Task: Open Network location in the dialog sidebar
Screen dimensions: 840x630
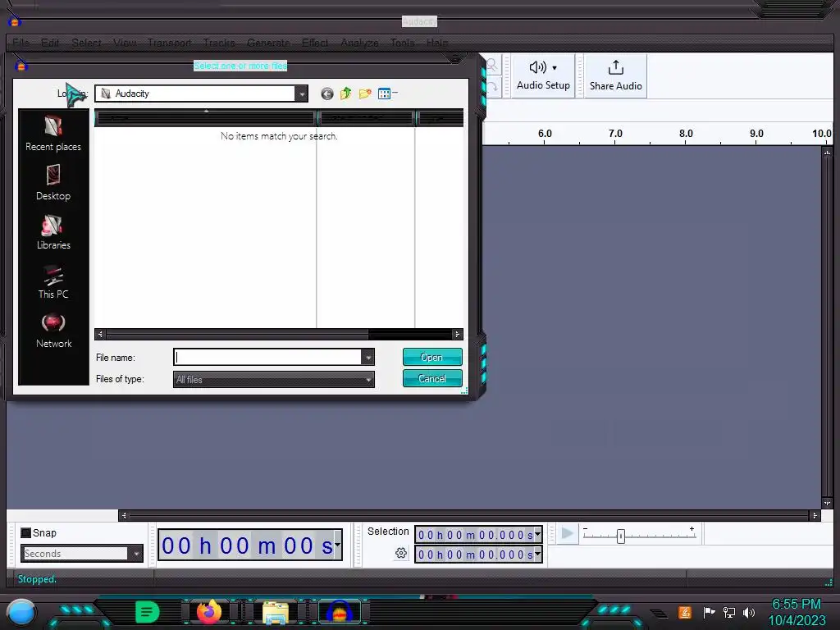Action: [53, 331]
